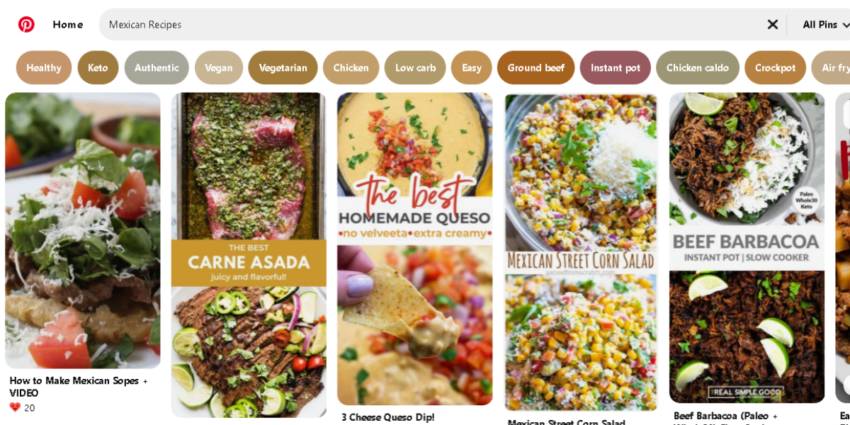Filter results by Authentic
This screenshot has height=425, width=850.
(157, 68)
